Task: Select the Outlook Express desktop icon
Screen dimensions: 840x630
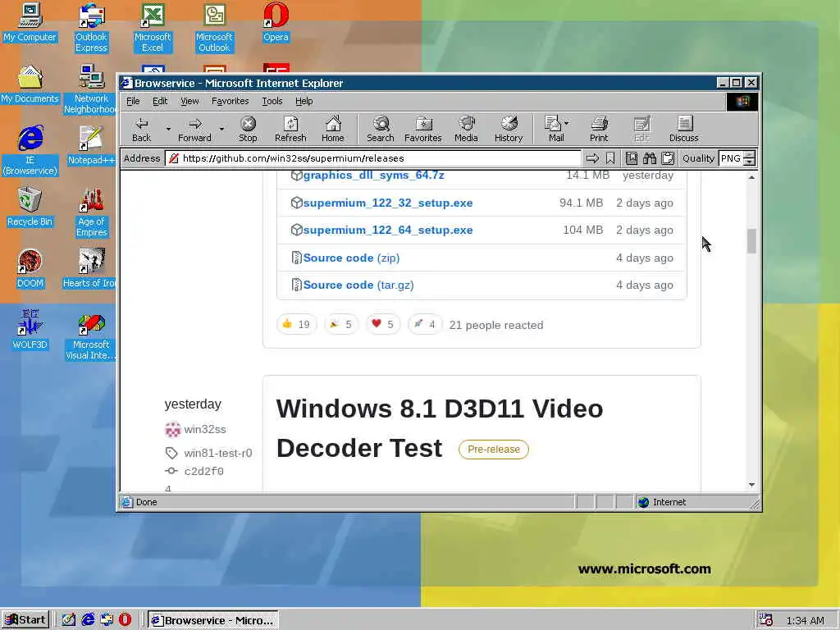Action: (x=91, y=28)
